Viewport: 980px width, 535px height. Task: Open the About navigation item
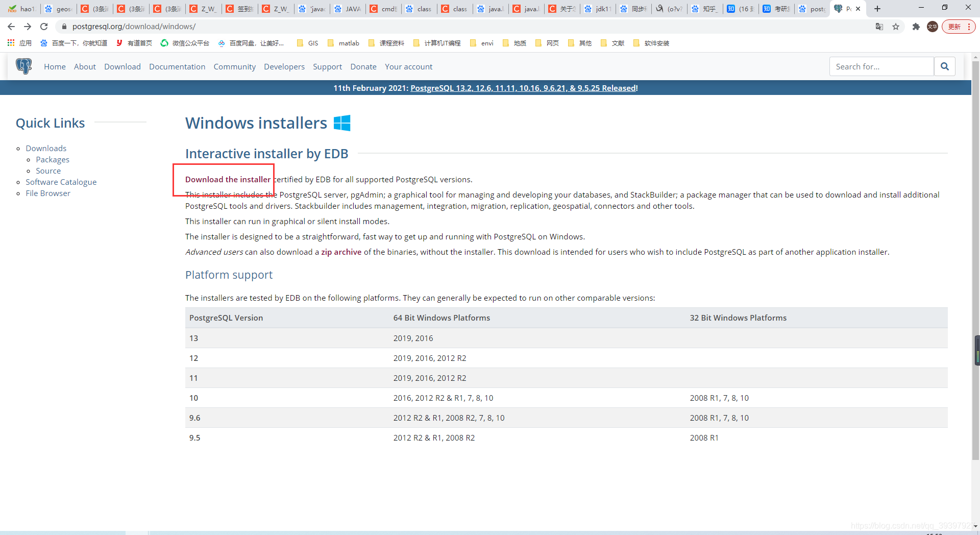[85, 66]
